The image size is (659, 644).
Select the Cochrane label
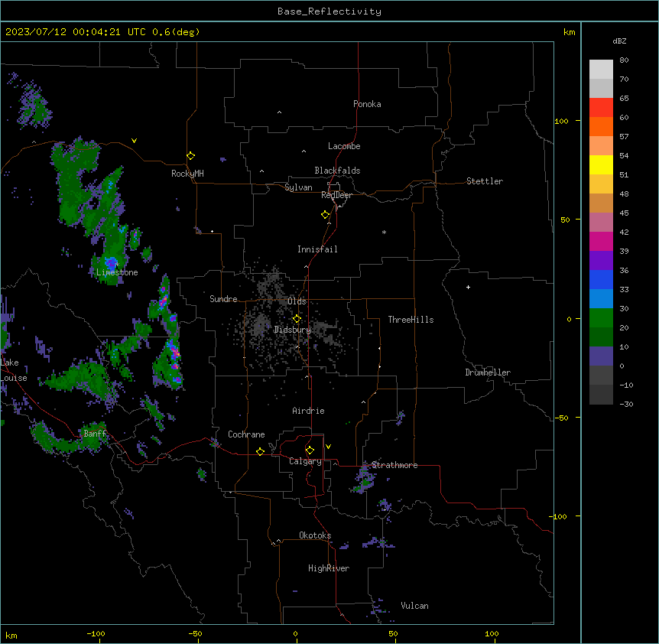pos(246,434)
